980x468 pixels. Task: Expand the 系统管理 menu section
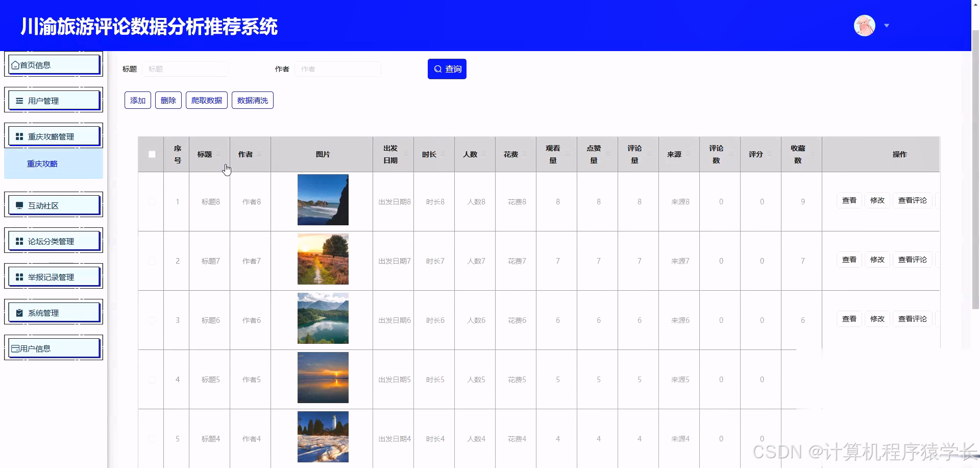click(x=53, y=312)
